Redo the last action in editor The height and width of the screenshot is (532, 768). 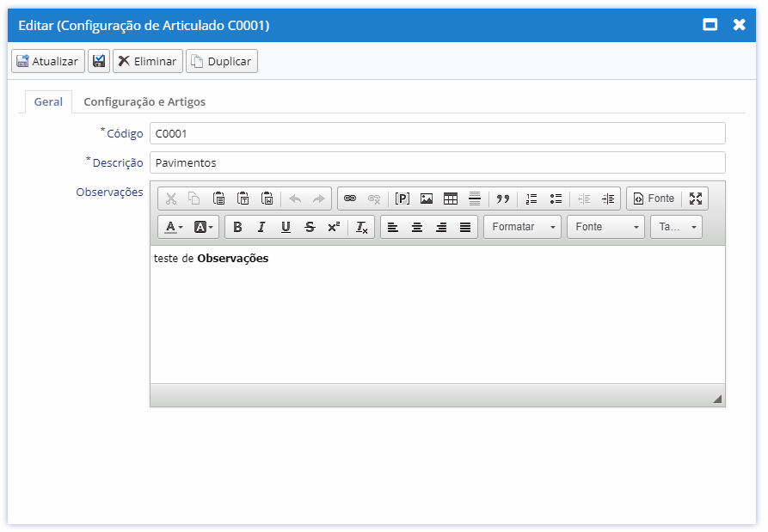click(319, 199)
